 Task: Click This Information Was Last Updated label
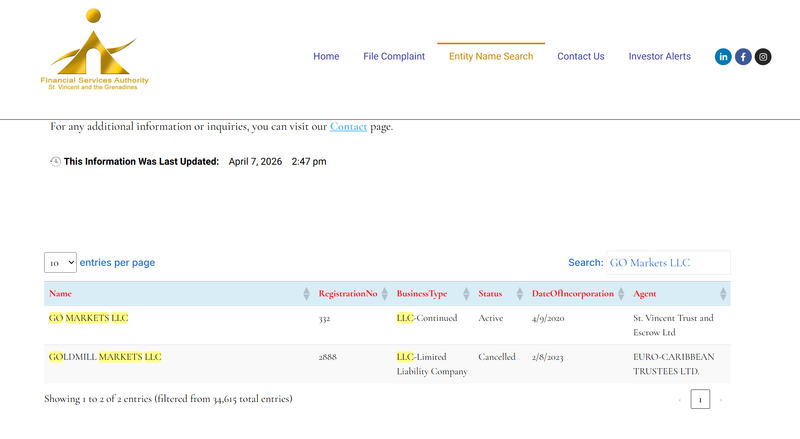pyautogui.click(x=141, y=162)
